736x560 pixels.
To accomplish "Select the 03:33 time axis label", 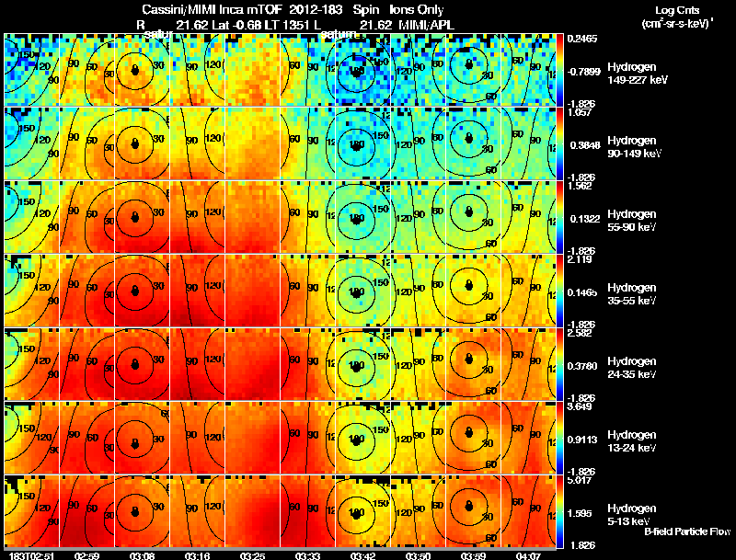I will click(307, 556).
